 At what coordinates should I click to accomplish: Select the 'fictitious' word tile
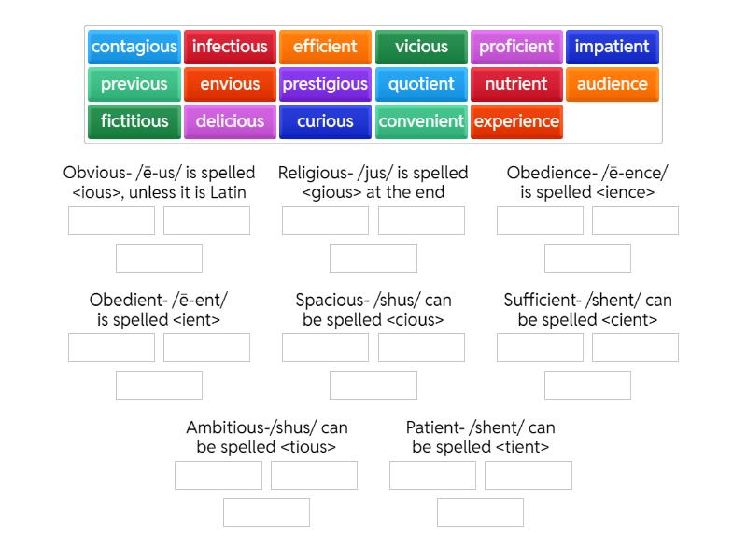click(134, 121)
